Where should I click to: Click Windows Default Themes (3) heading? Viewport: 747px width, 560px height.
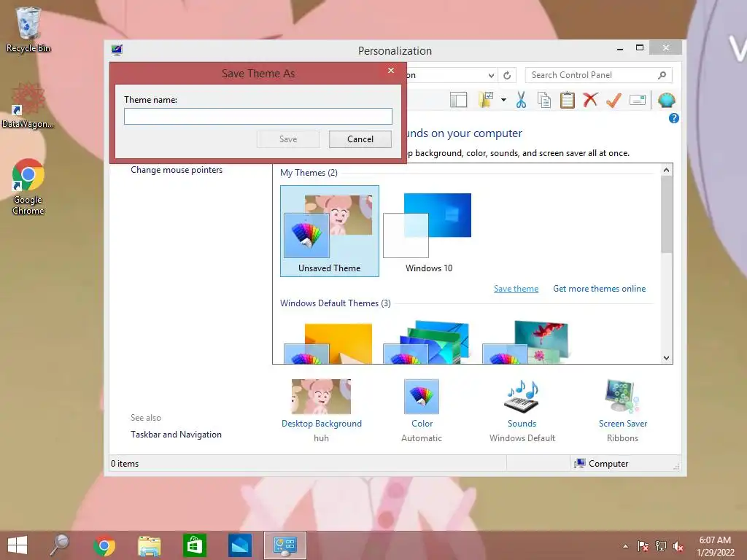point(336,303)
